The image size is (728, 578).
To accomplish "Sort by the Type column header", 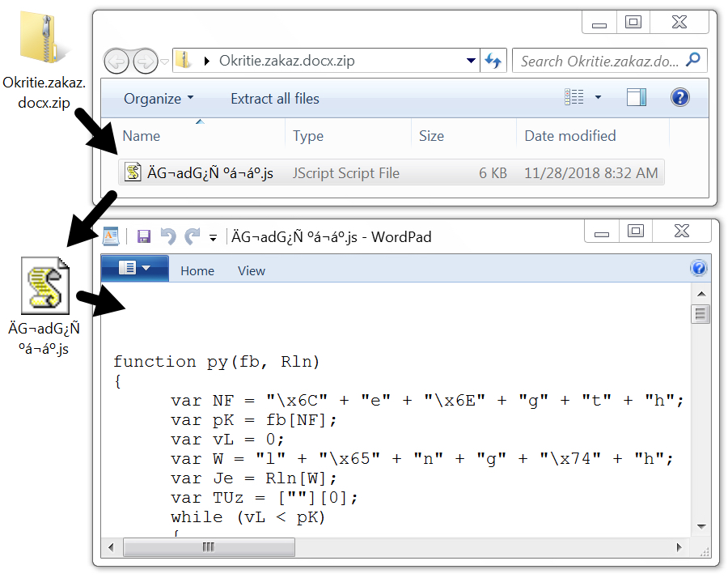I will [x=308, y=136].
